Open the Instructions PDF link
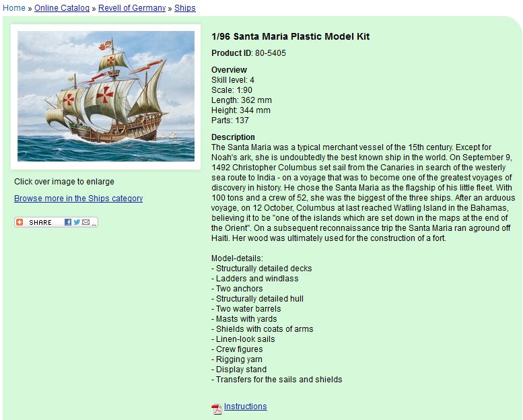 (245, 407)
